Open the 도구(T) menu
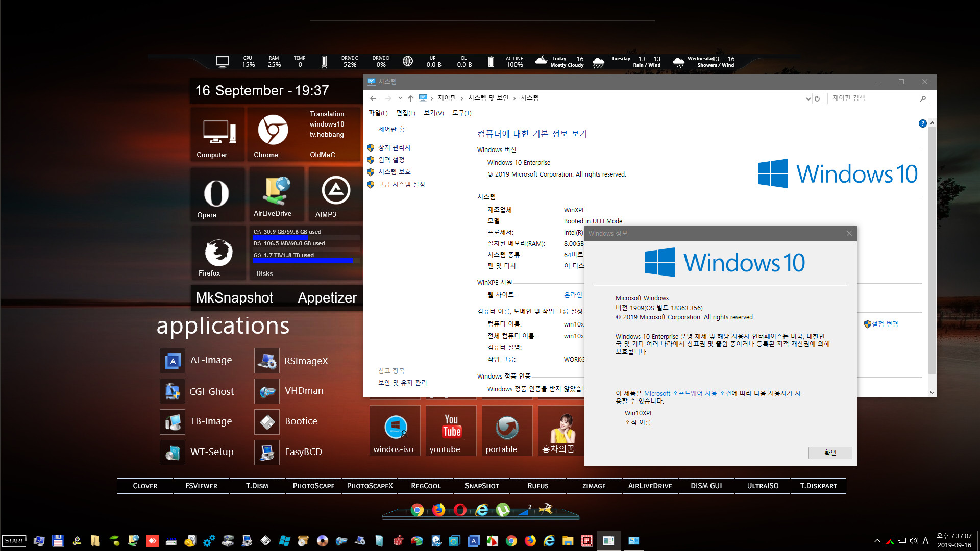The width and height of the screenshot is (980, 551). pyautogui.click(x=462, y=113)
